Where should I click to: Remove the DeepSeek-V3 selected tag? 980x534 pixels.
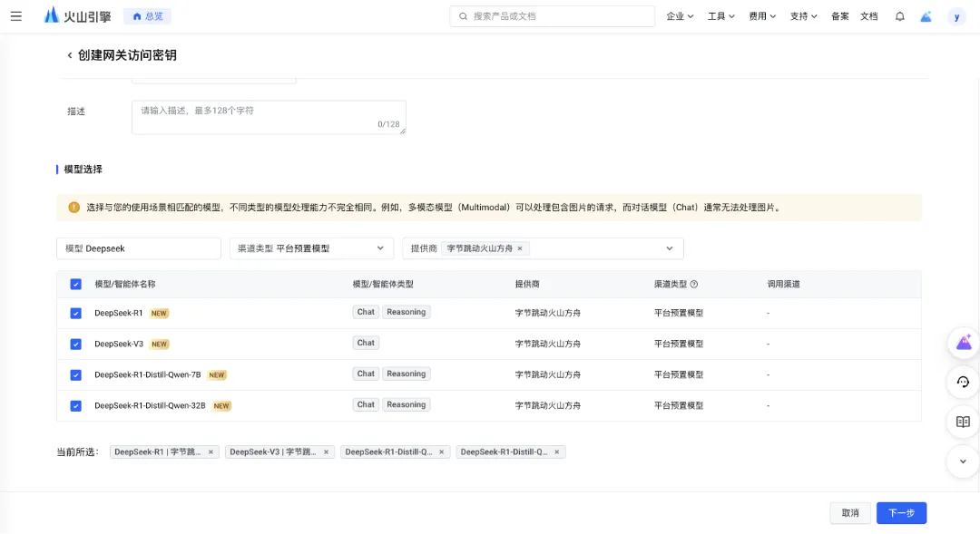(x=326, y=452)
